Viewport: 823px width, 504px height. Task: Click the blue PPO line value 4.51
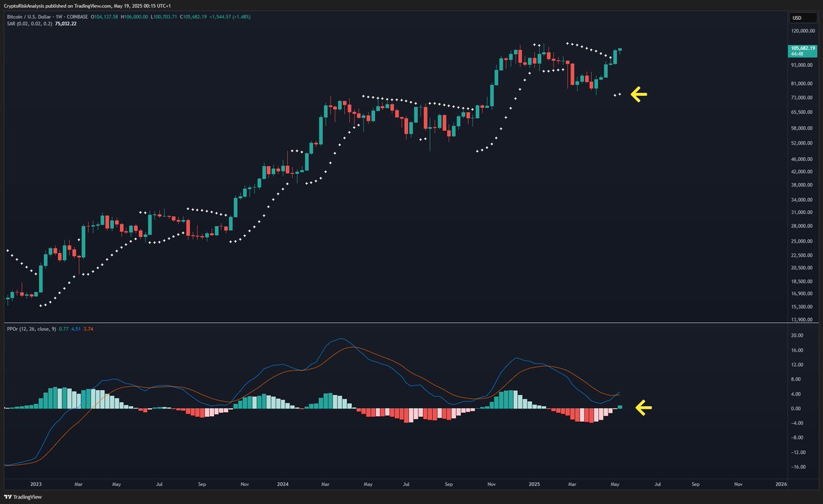[x=75, y=329]
